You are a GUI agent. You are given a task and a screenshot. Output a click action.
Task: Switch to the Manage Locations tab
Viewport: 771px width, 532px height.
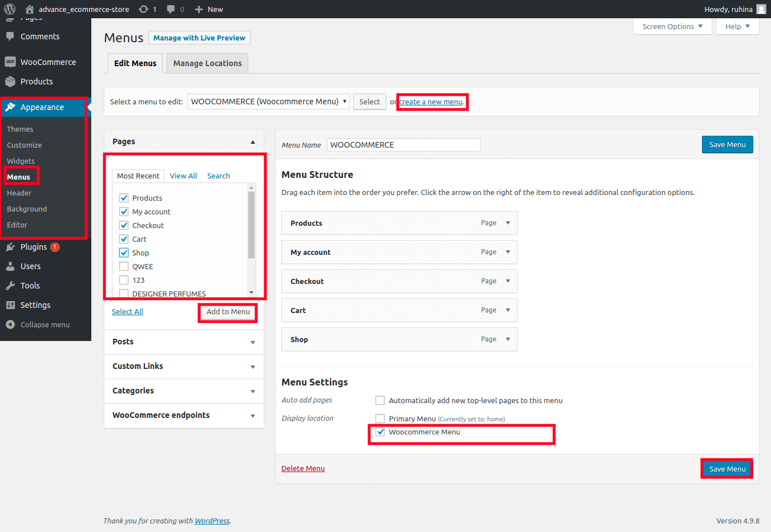pos(207,63)
